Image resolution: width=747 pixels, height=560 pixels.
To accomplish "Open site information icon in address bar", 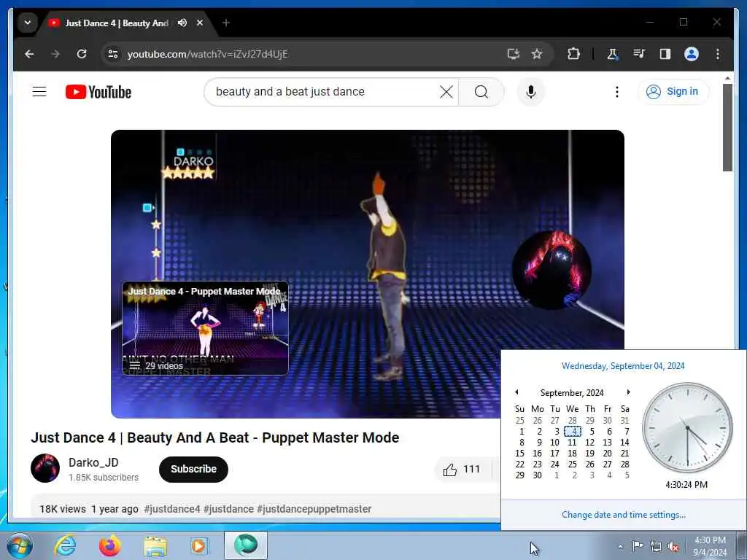I will [x=113, y=54].
